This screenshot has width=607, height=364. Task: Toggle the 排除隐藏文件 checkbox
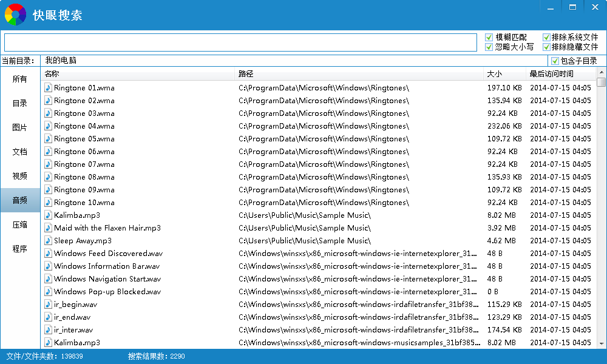point(547,47)
